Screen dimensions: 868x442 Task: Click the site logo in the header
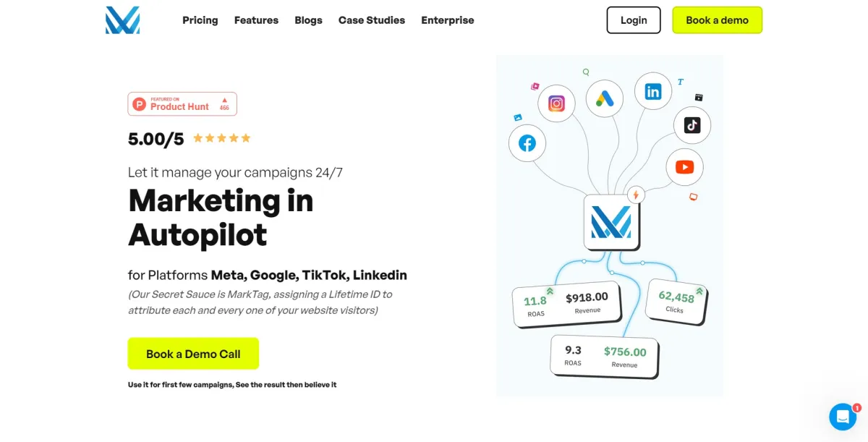(122, 20)
